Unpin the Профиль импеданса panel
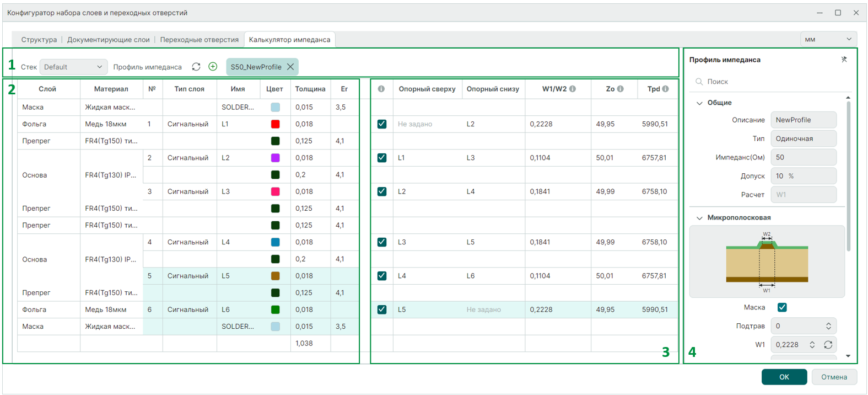 844,60
